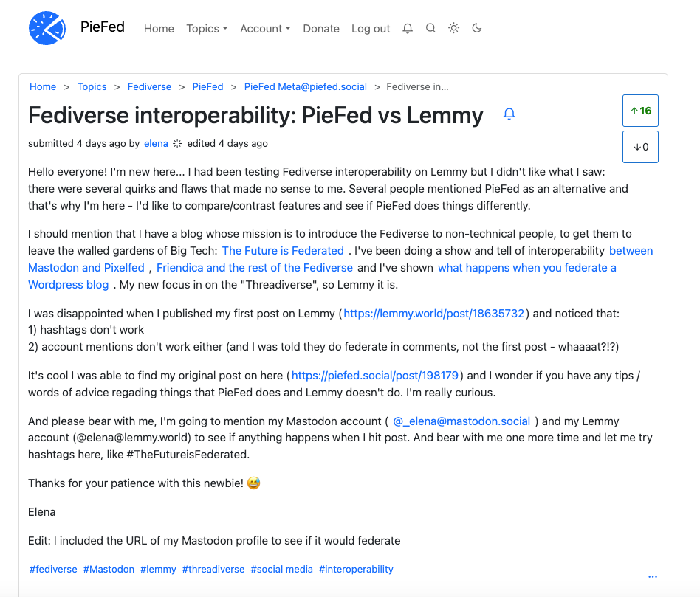Expand the Topics dropdown menu
Viewport: 700px width, 597px height.
click(207, 29)
